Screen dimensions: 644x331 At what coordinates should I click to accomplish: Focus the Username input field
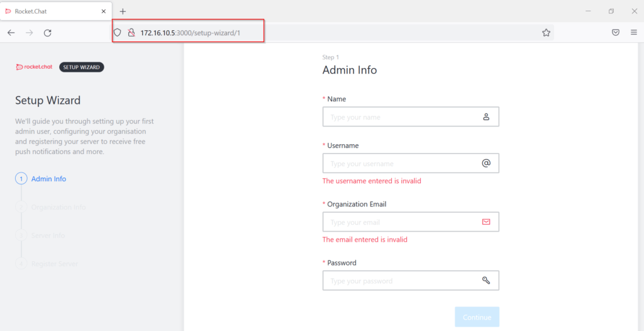pos(411,163)
